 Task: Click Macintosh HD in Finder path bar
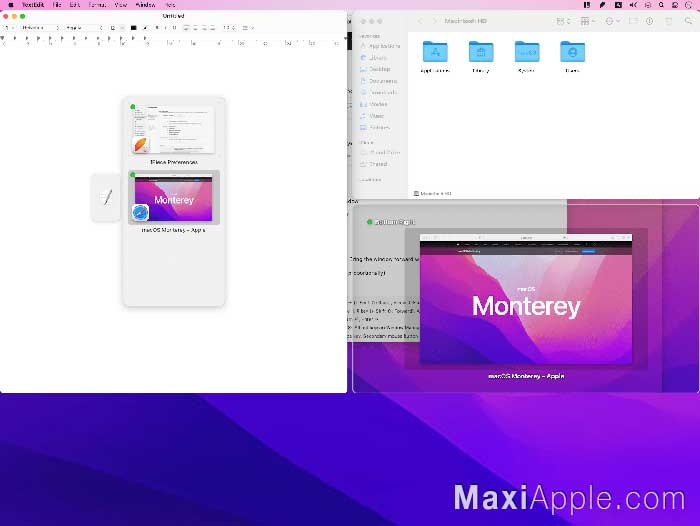coord(433,193)
